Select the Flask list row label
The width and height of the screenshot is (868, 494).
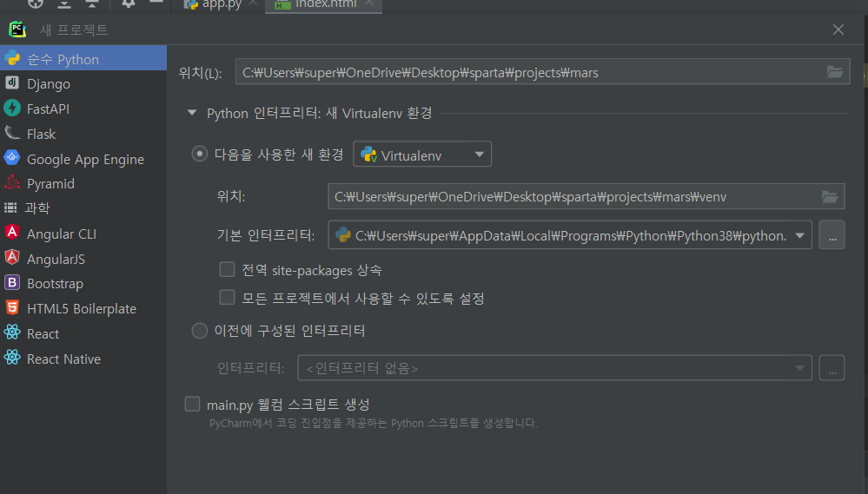pos(41,134)
